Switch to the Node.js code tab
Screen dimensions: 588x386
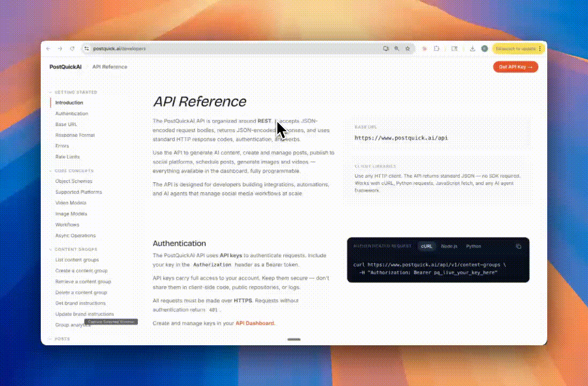(x=449, y=246)
